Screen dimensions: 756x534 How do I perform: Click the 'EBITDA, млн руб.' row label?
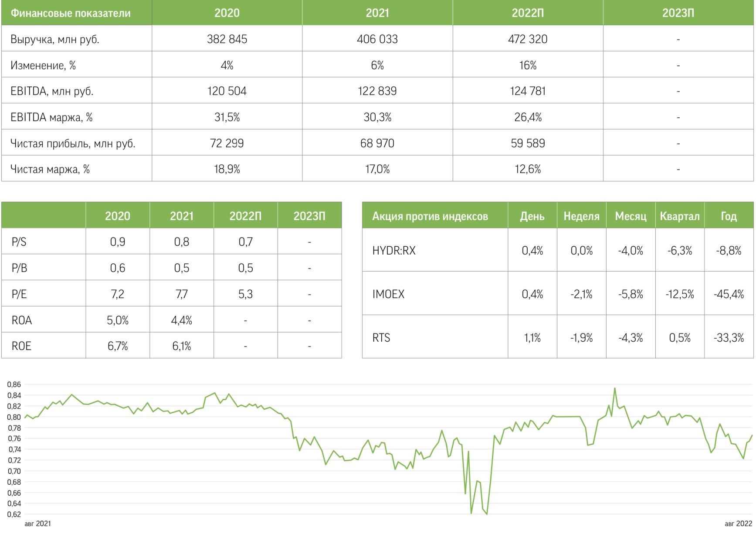52,91
